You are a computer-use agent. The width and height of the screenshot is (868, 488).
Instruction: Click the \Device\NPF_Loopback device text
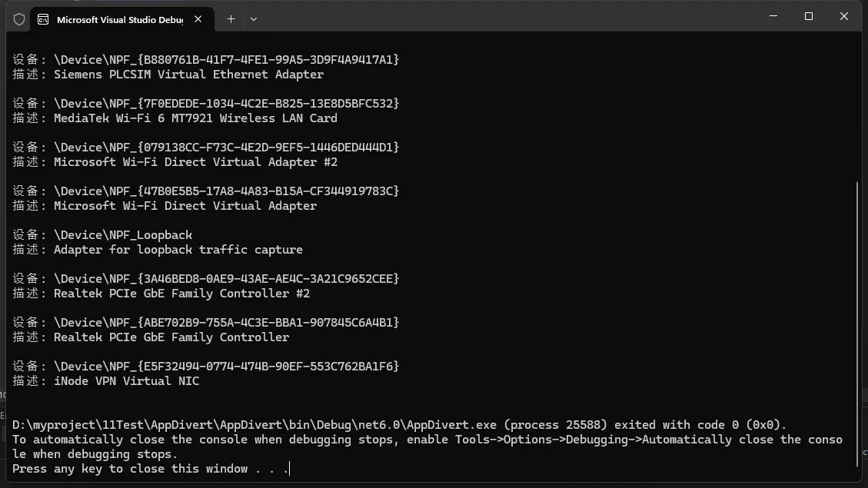tap(123, 235)
